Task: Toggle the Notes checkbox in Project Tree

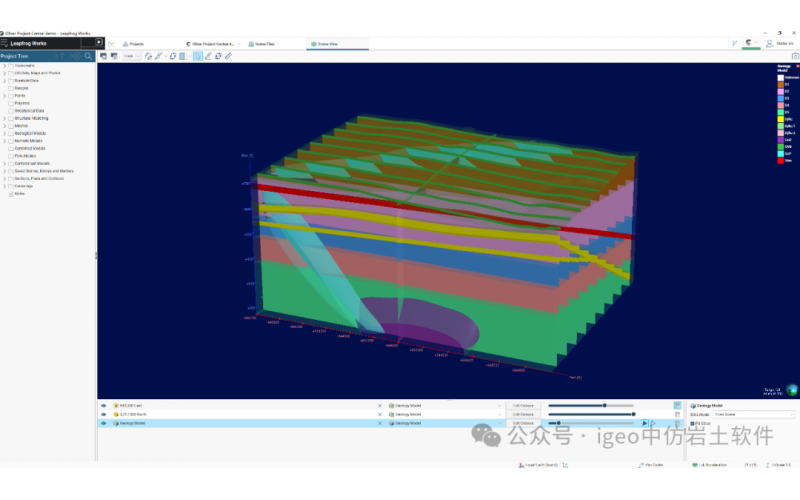Action: pos(11,194)
